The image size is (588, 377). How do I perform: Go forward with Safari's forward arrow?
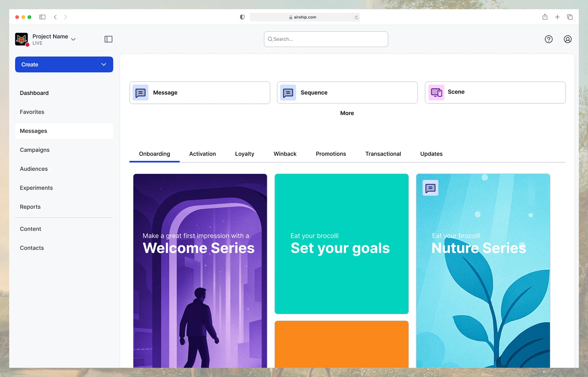point(65,17)
